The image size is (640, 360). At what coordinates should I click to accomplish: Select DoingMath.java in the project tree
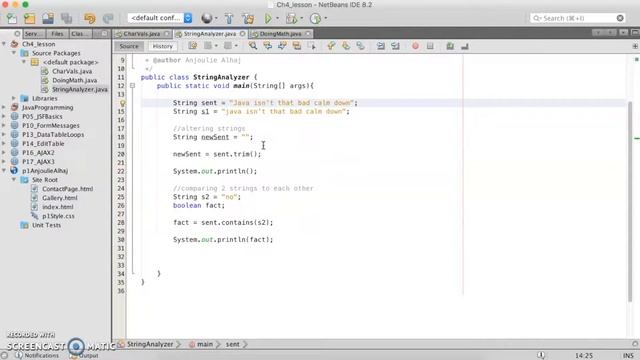point(74,80)
